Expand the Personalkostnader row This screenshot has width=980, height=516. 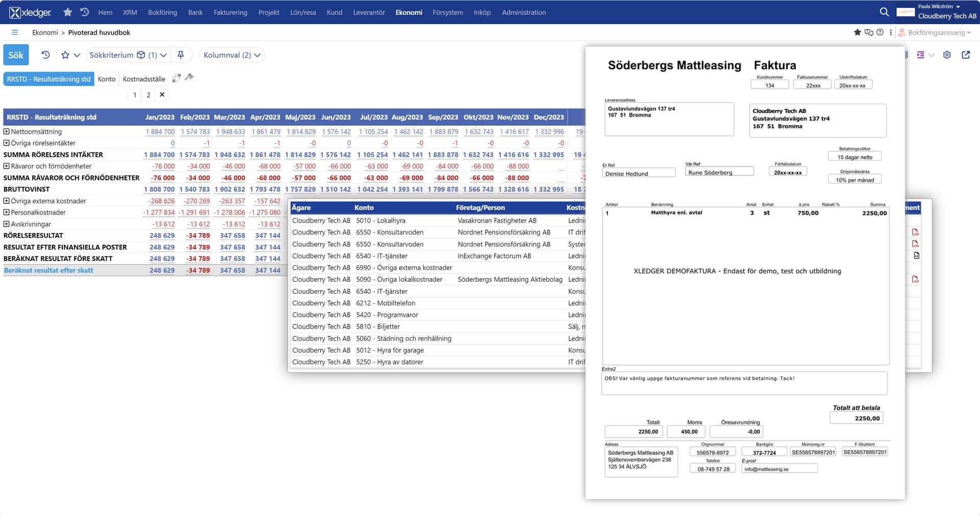point(7,212)
